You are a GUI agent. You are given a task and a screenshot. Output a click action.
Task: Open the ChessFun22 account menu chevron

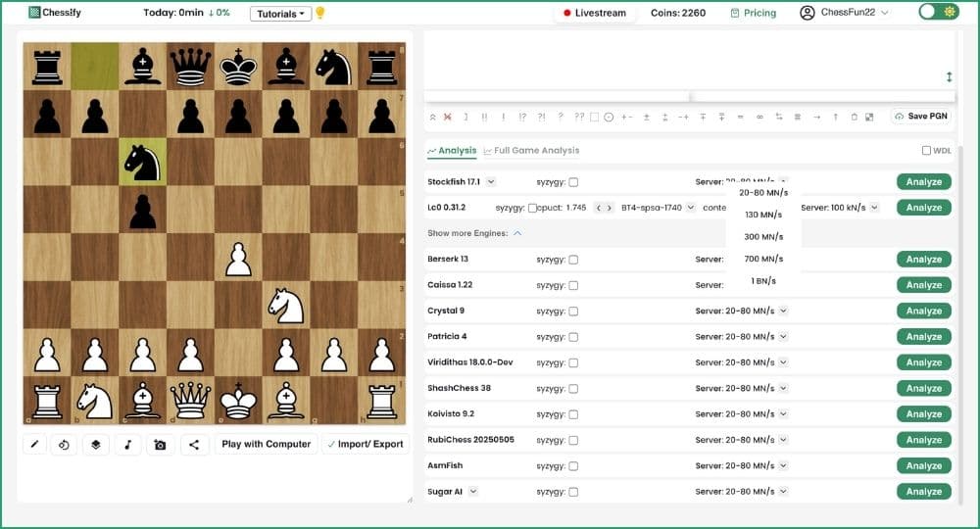[x=884, y=13]
